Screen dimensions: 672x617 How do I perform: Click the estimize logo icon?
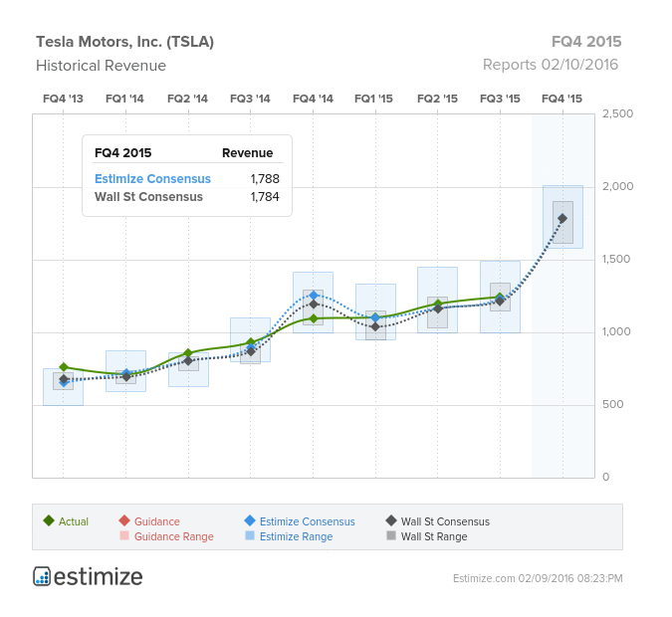coord(42,576)
